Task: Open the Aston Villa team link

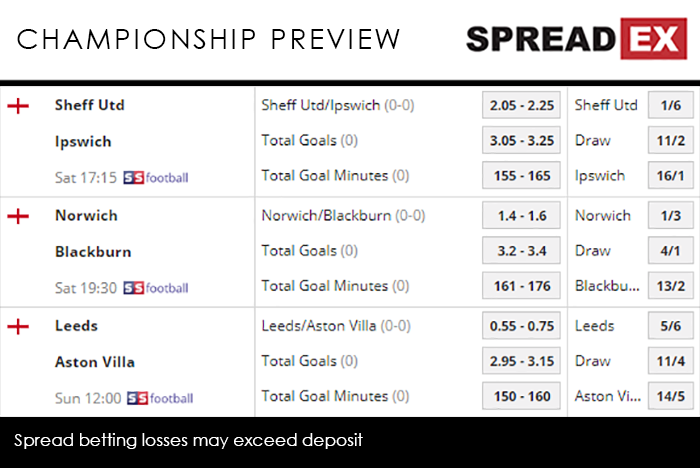Action: [x=94, y=362]
